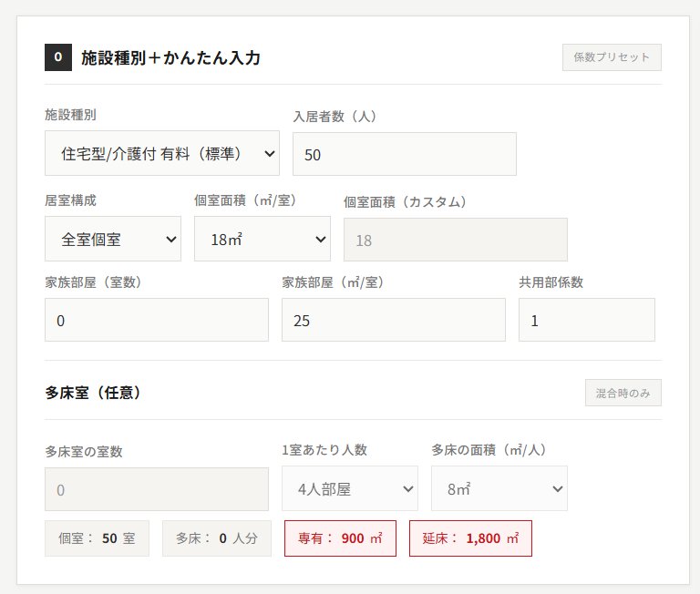Click the 施設種別 field label
The width and height of the screenshot is (700, 594).
pos(70,115)
